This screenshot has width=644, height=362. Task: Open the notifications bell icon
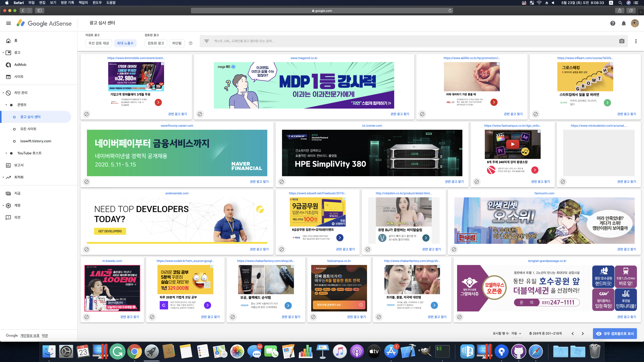pyautogui.click(x=623, y=23)
